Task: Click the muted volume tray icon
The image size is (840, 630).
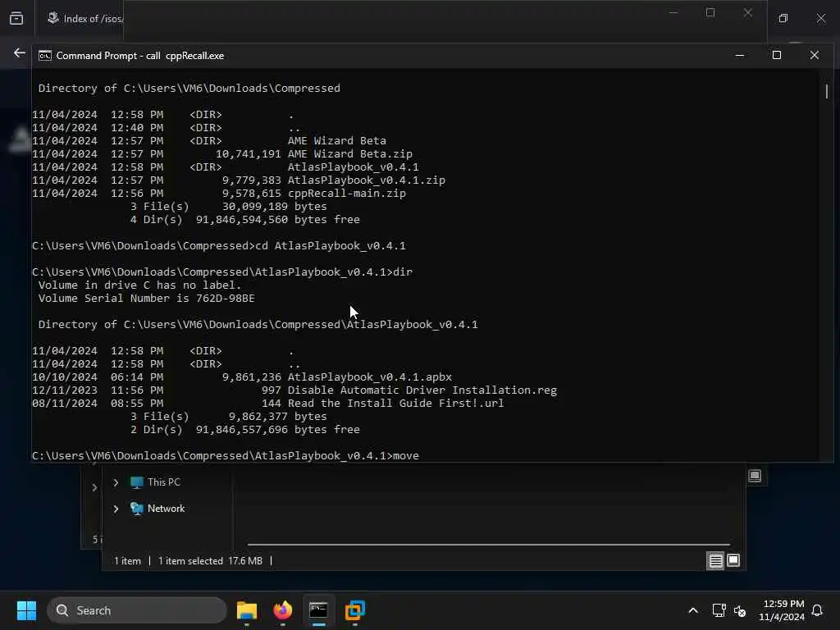Action: click(x=740, y=610)
